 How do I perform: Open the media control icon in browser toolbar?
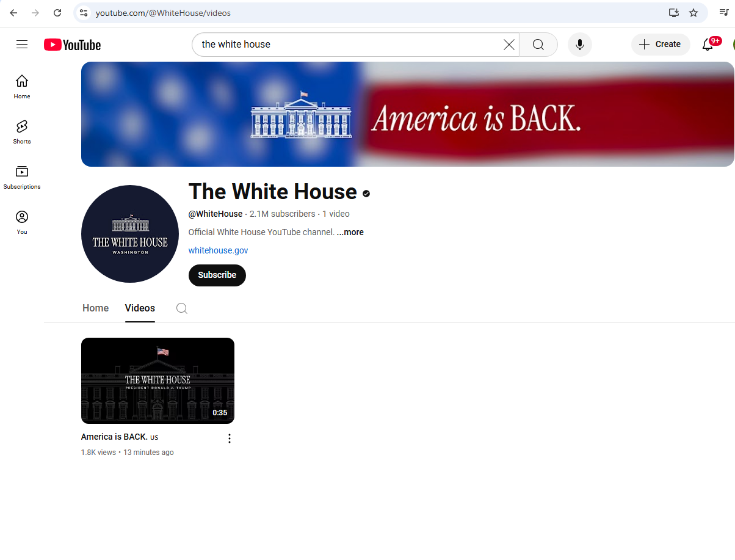tap(724, 13)
